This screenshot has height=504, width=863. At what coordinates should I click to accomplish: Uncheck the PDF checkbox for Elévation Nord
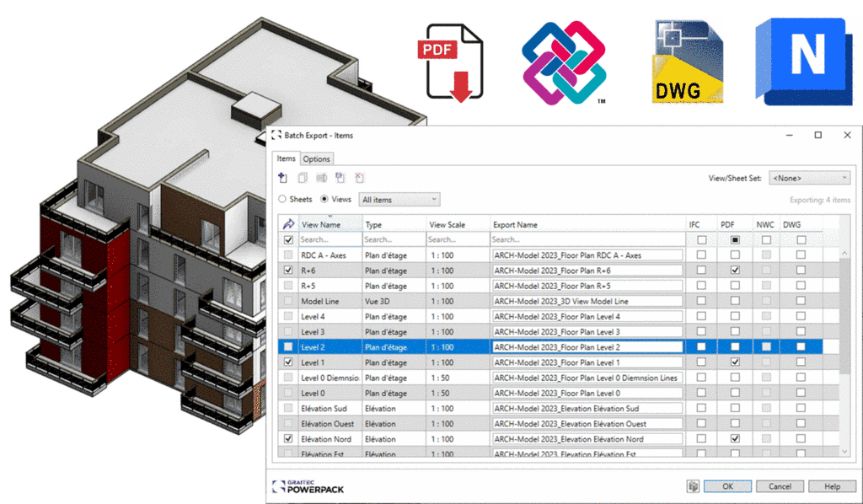tap(735, 438)
